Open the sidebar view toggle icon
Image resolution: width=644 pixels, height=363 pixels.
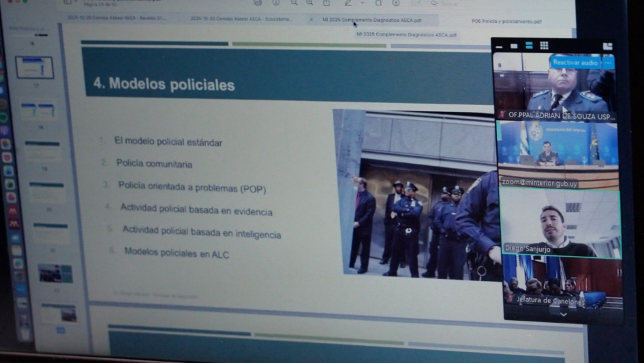67,2
